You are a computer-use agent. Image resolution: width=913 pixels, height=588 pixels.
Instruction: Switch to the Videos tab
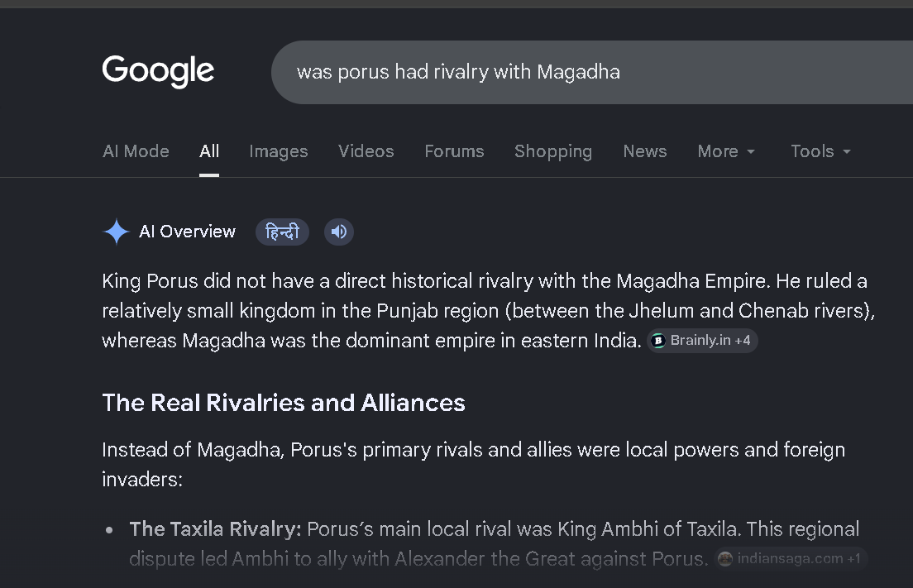pos(366,151)
